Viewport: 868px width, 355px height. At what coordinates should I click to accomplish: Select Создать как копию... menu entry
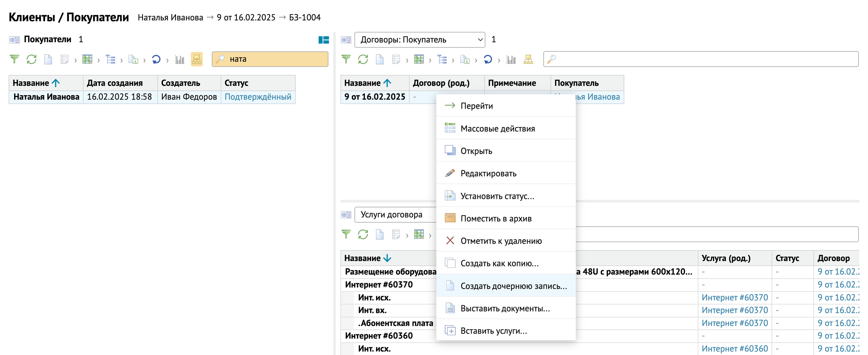tap(506, 263)
